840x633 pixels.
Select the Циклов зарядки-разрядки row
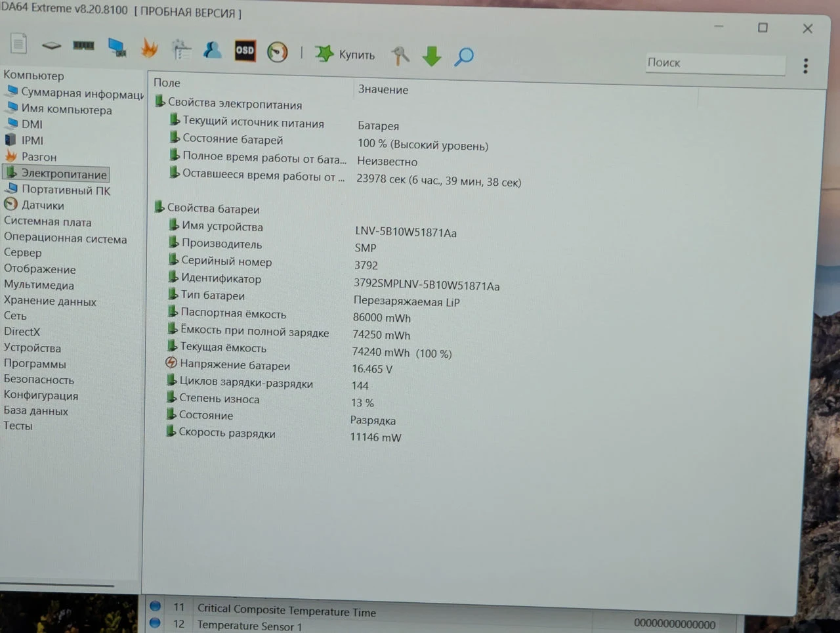pyautogui.click(x=267, y=383)
